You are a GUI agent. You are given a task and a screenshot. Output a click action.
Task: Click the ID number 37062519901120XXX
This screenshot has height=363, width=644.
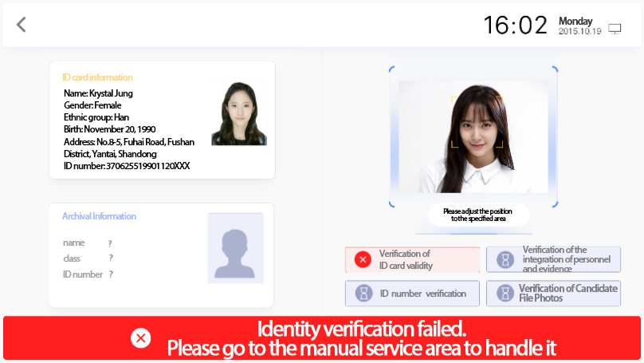point(127,166)
